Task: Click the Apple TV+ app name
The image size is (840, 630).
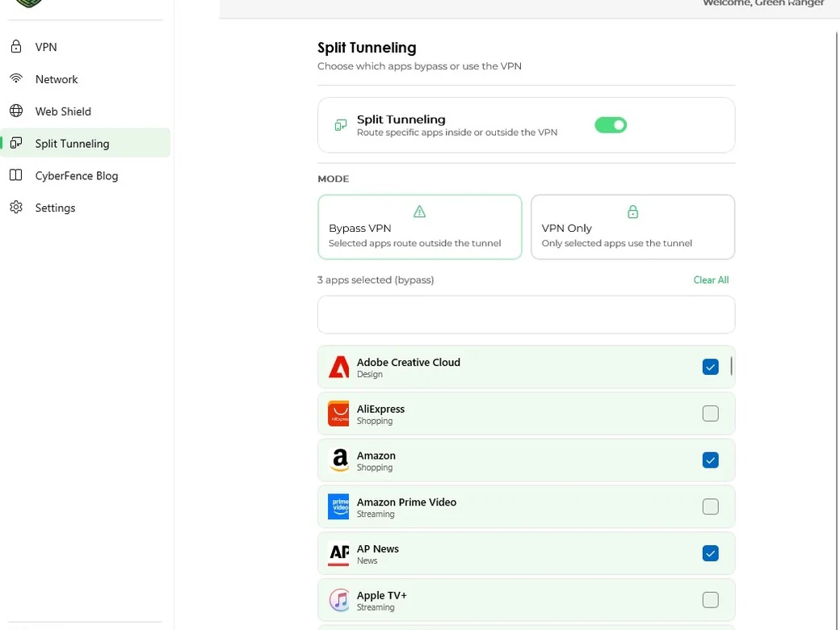Action: click(381, 595)
